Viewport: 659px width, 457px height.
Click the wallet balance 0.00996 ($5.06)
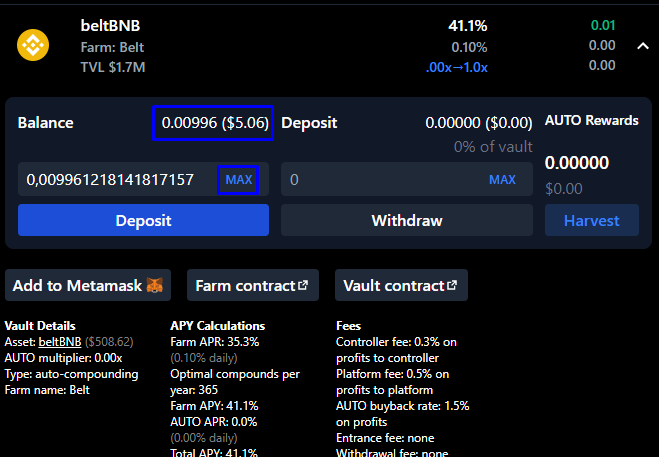(211, 123)
